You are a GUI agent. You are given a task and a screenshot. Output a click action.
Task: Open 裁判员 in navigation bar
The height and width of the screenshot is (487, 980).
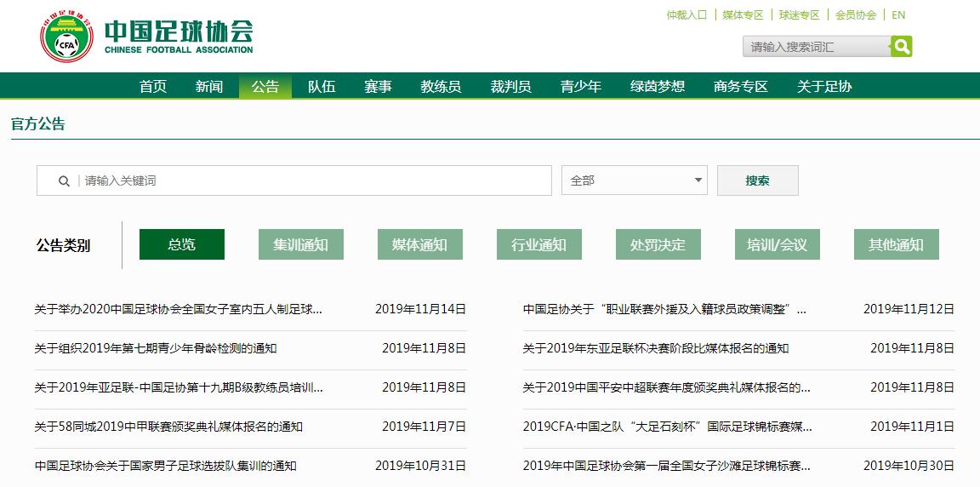point(510,86)
